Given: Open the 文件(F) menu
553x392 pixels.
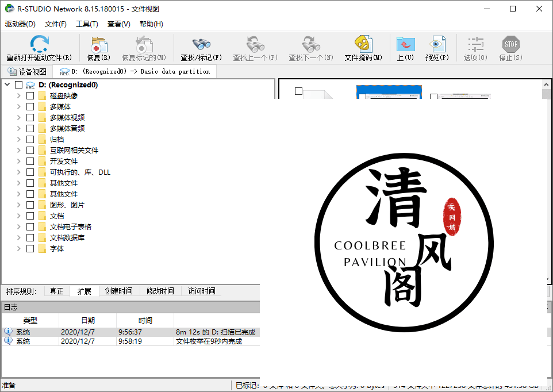Looking at the screenshot, I should [56, 24].
